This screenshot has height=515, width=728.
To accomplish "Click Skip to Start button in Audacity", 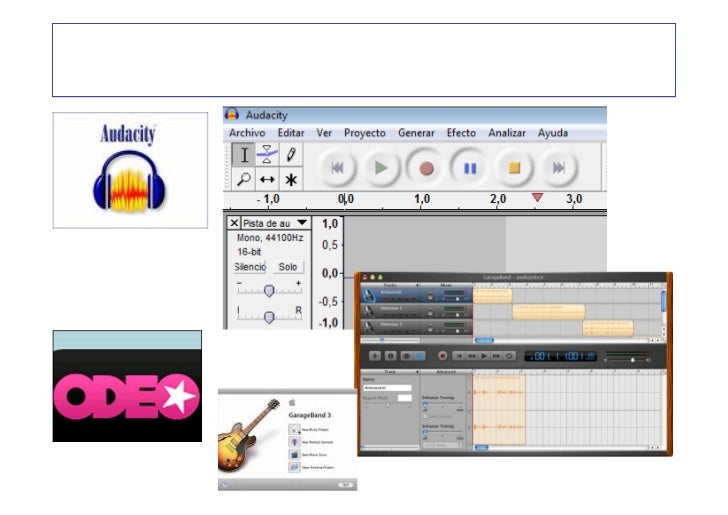I will pyautogui.click(x=337, y=168).
